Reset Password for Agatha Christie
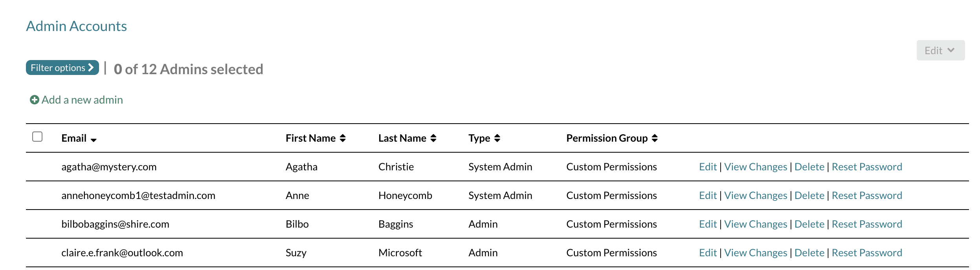This screenshot has width=980, height=270. (866, 167)
